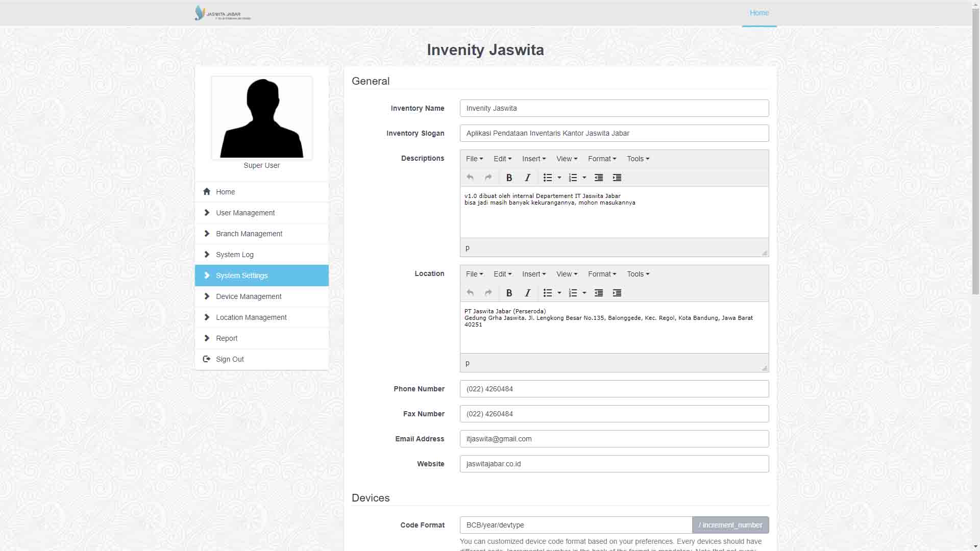This screenshot has height=551, width=980.
Task: Click Redo arrow in Location editor
Action: (x=488, y=293)
